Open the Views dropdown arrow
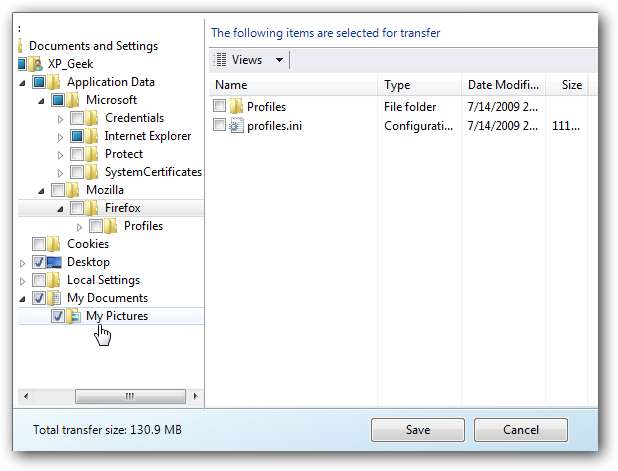The height and width of the screenshot is (471, 618). pyautogui.click(x=279, y=60)
